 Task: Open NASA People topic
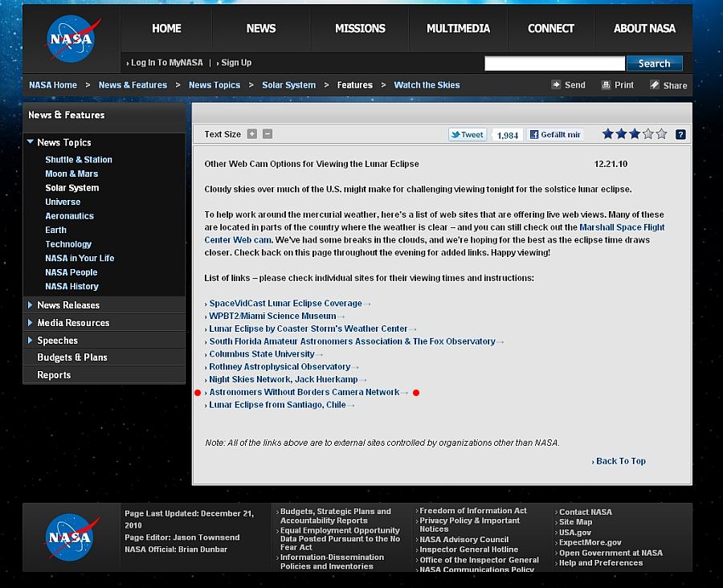[x=71, y=272]
